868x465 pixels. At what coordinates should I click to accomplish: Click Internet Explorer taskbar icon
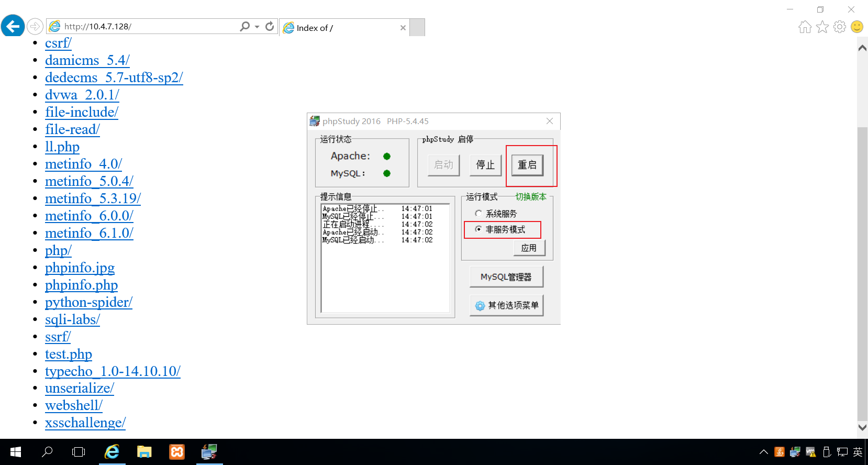click(x=113, y=452)
